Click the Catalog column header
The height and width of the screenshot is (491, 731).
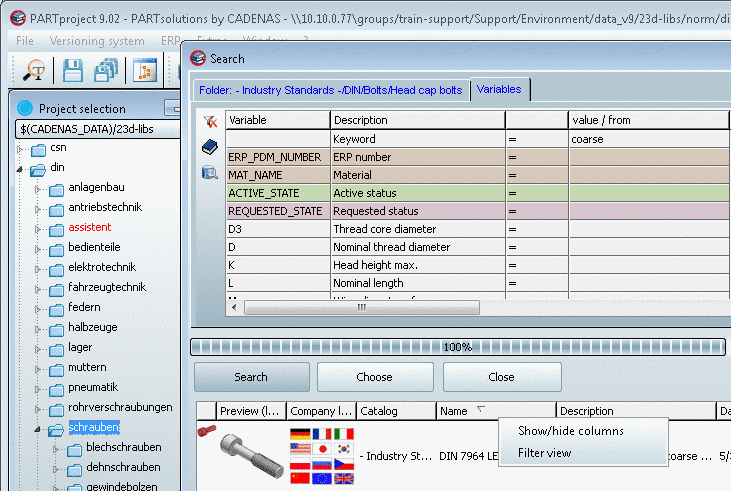coord(396,411)
